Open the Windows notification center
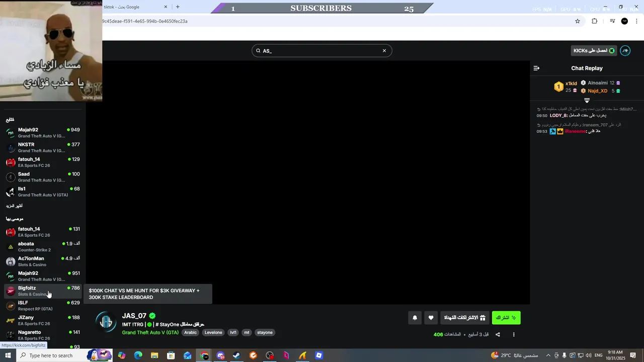644x362 pixels. 633,355
